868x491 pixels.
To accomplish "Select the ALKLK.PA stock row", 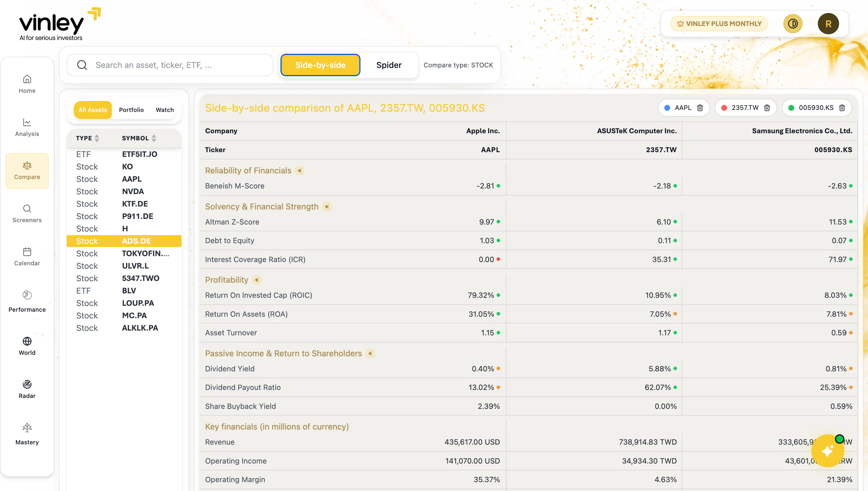I will (124, 328).
